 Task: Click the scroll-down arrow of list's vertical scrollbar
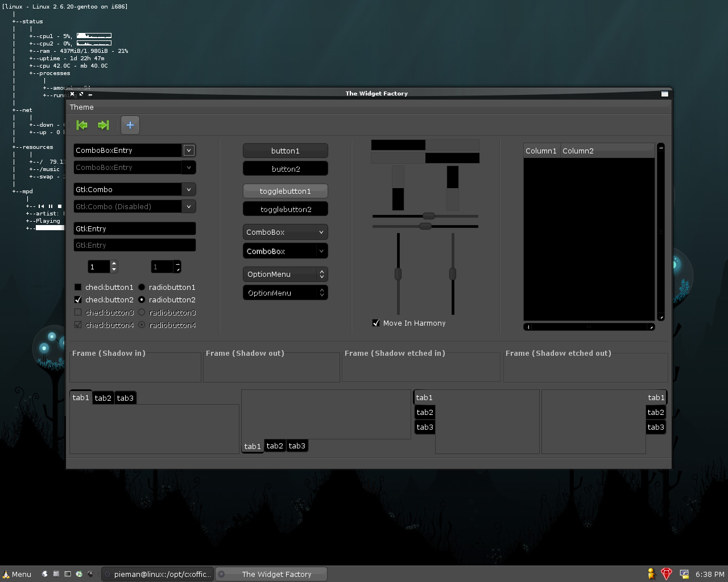(661, 317)
